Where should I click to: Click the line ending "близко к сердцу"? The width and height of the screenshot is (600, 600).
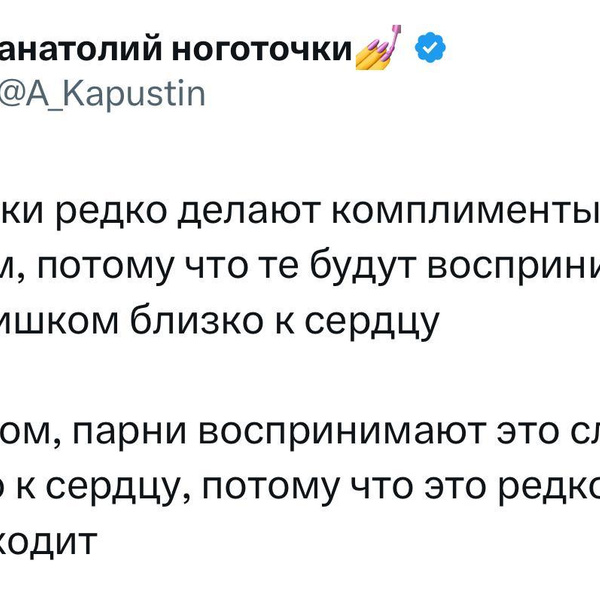pyautogui.click(x=220, y=325)
